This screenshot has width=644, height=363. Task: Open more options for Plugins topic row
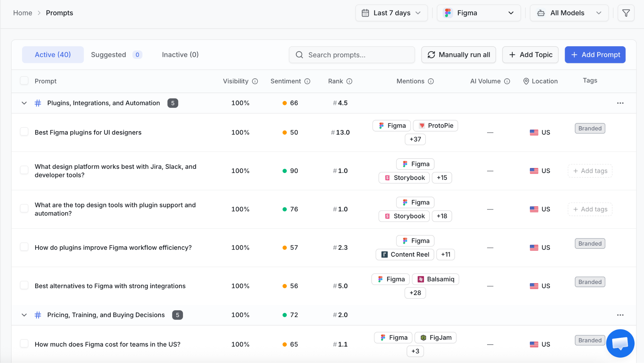(620, 103)
